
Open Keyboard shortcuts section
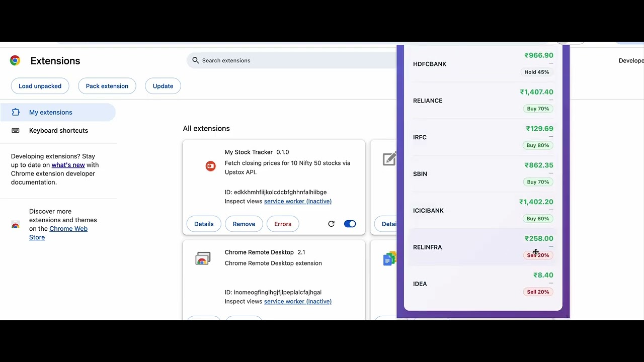(x=58, y=130)
